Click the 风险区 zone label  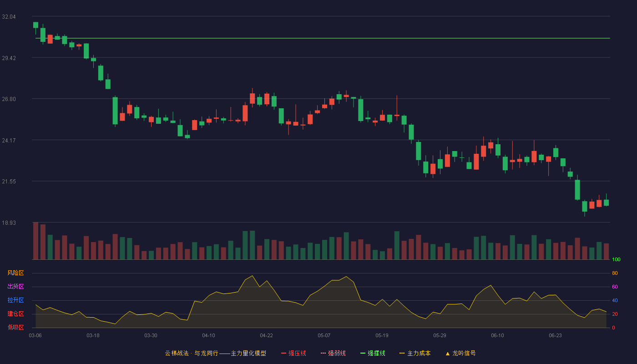pyautogui.click(x=15, y=273)
